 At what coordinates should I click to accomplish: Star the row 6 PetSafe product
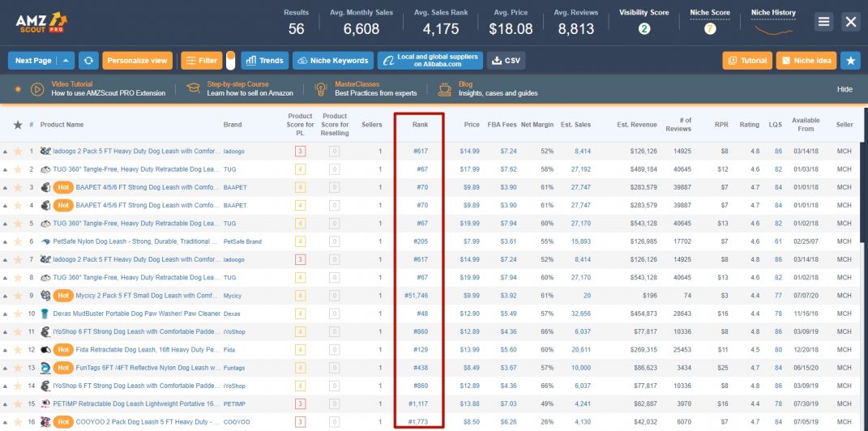pyautogui.click(x=18, y=241)
